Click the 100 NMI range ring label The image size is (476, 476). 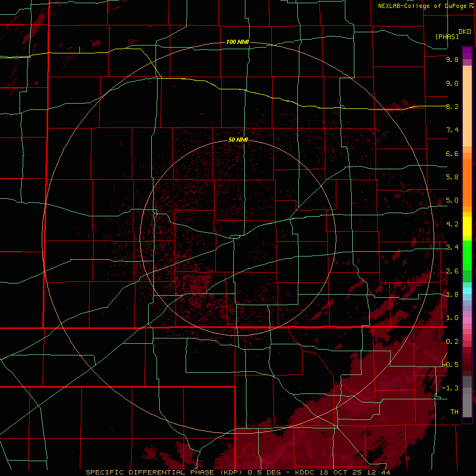coord(237,42)
